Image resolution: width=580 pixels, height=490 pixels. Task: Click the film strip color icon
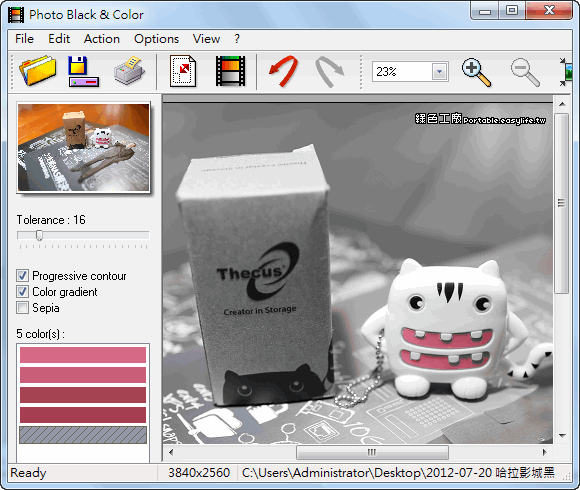tap(230, 71)
